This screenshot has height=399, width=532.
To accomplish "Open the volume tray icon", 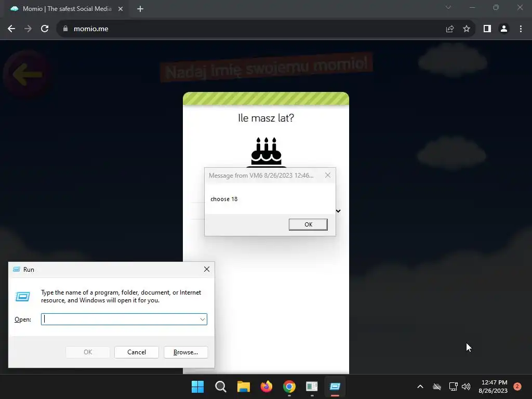I will point(466,387).
